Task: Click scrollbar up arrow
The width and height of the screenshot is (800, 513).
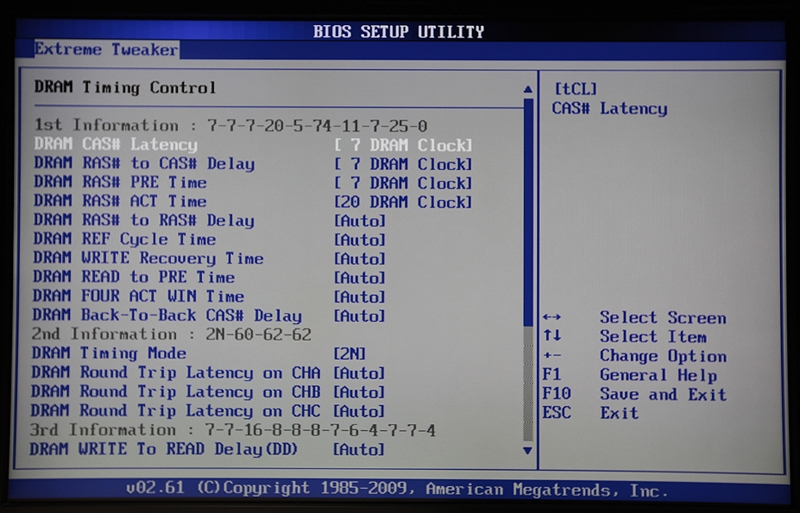Action: pyautogui.click(x=528, y=89)
